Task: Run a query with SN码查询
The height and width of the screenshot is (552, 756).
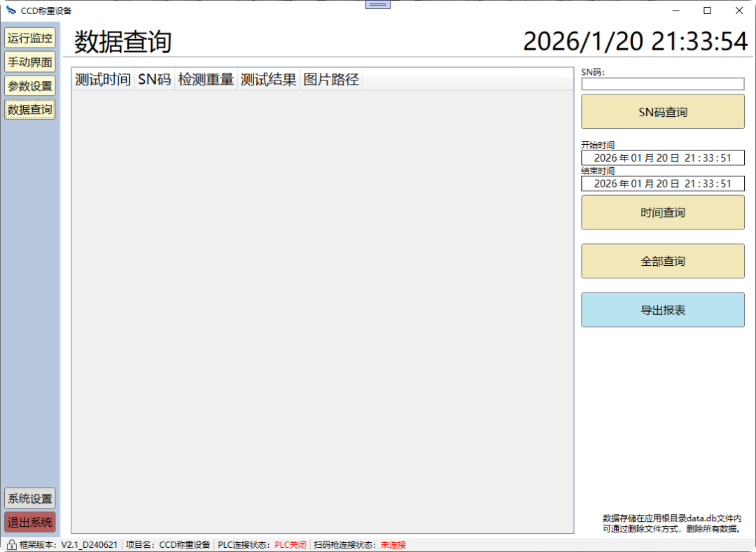Action: pyautogui.click(x=662, y=111)
